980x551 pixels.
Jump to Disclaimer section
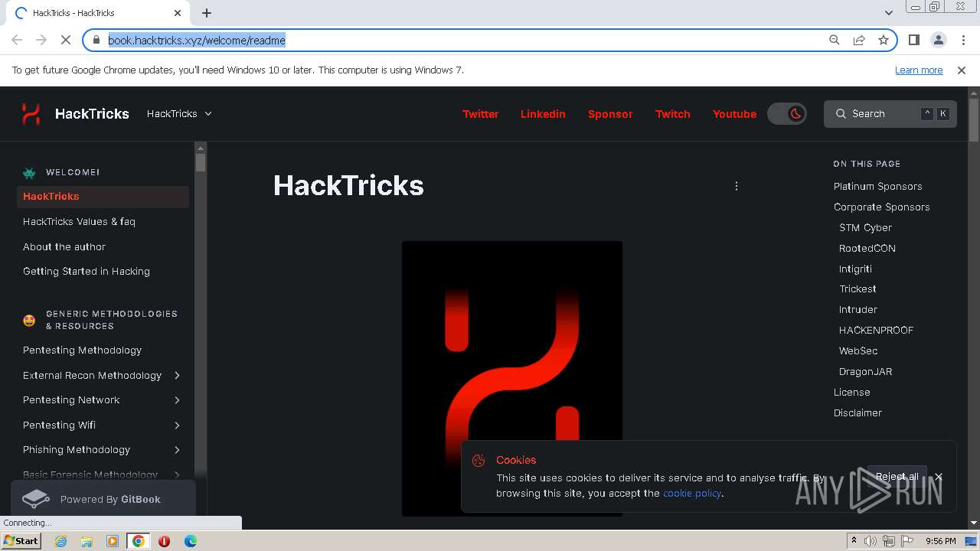857,413
